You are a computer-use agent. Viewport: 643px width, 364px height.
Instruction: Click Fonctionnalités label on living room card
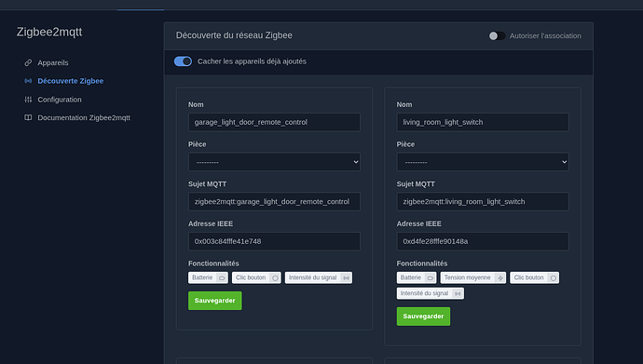(x=422, y=263)
